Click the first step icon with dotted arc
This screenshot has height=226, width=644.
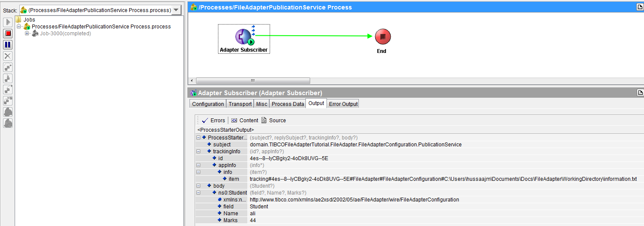tap(8, 67)
